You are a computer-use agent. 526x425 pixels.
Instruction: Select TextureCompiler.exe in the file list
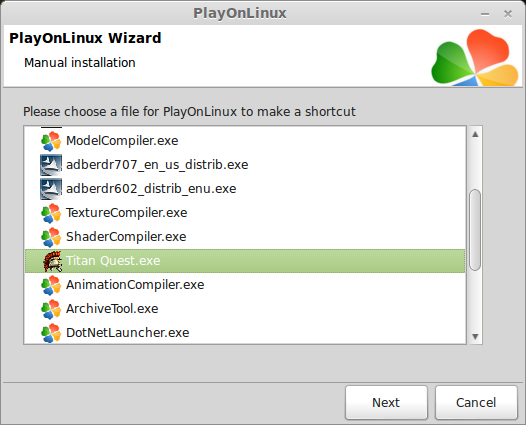coord(245,213)
